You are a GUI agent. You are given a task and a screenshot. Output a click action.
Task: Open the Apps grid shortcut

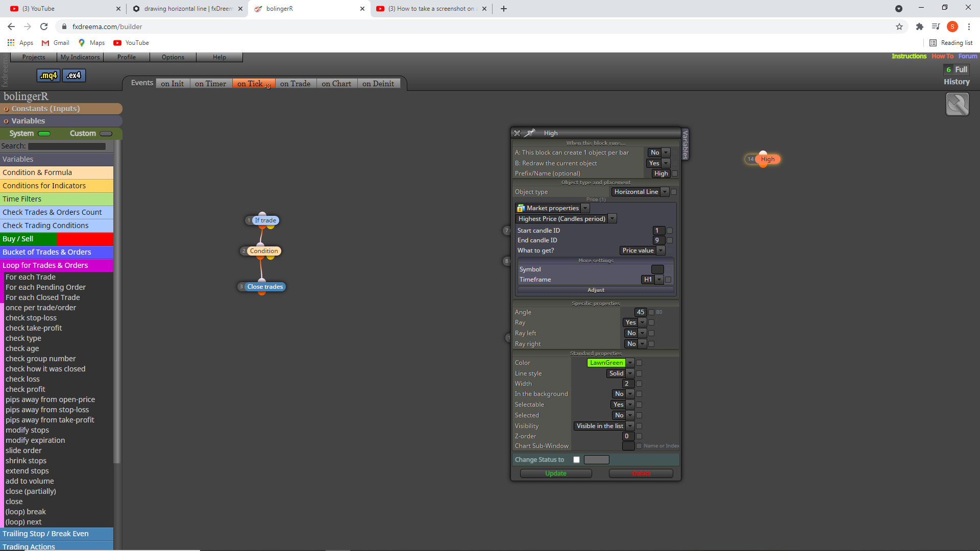tap(20, 43)
